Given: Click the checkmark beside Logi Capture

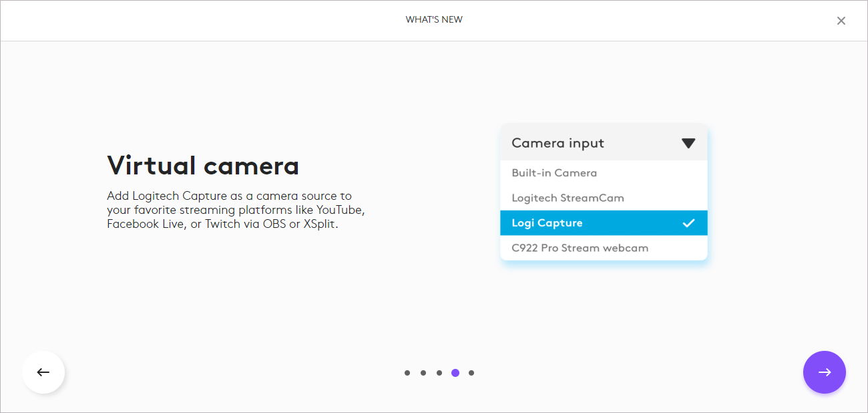Looking at the screenshot, I should pyautogui.click(x=688, y=223).
